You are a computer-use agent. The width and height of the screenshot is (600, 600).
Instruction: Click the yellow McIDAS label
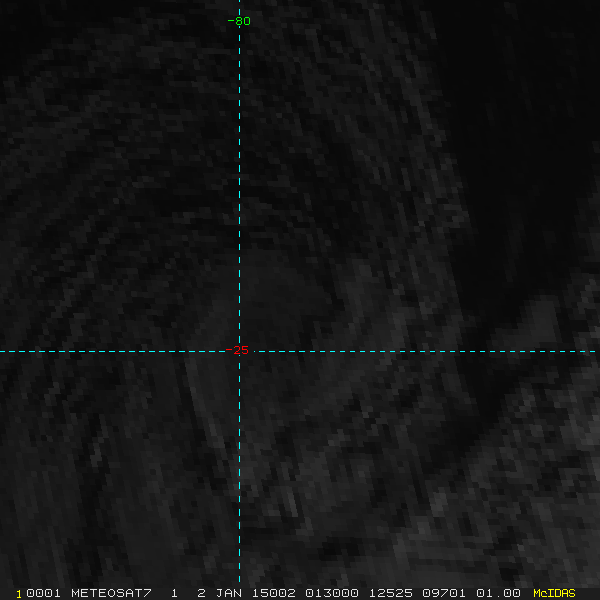point(554,593)
